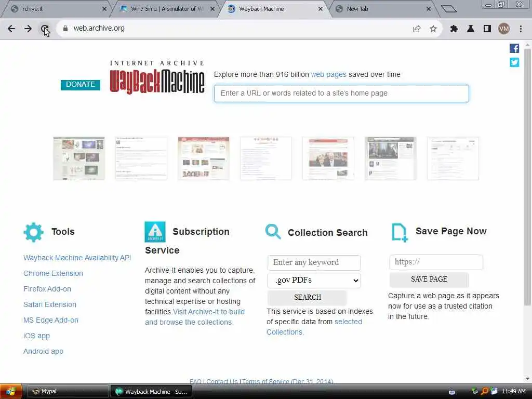The image size is (532, 399).
Task: Click the Tools gear icon
Action: (x=34, y=232)
